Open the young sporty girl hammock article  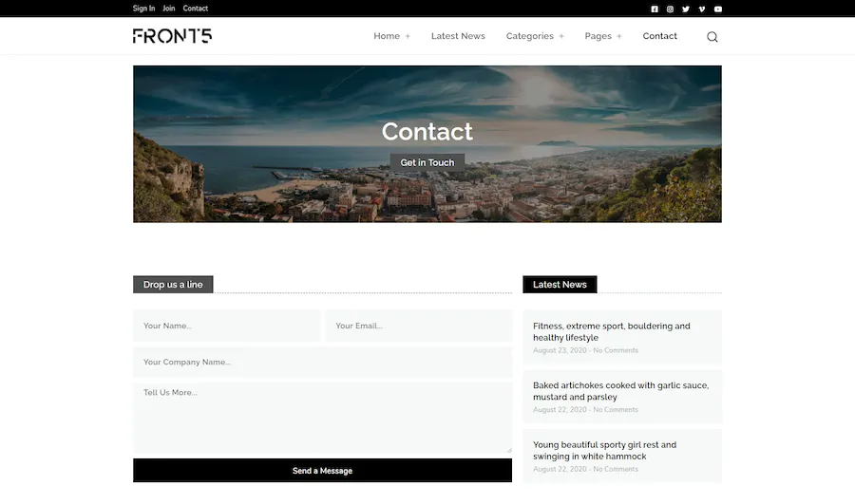pyautogui.click(x=604, y=451)
